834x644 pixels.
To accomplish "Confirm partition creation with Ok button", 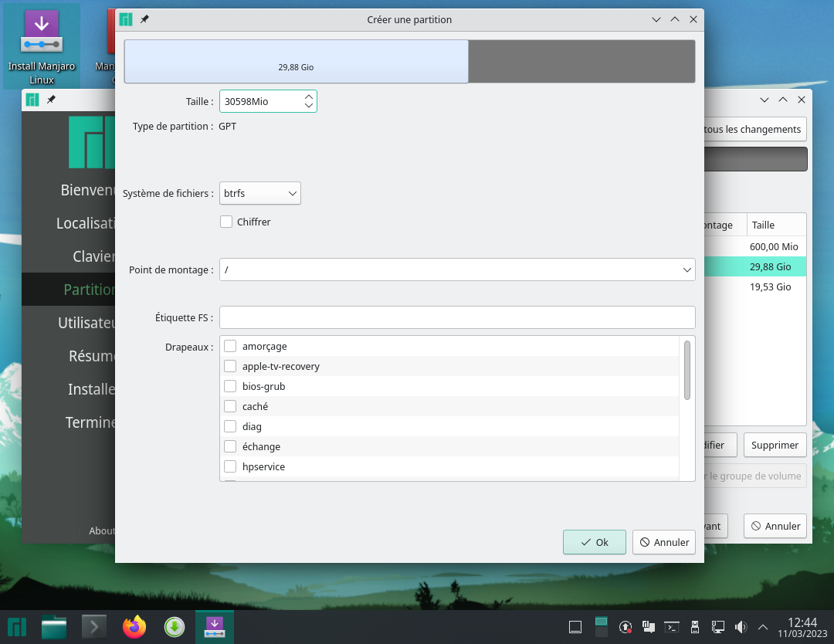I will (x=594, y=542).
